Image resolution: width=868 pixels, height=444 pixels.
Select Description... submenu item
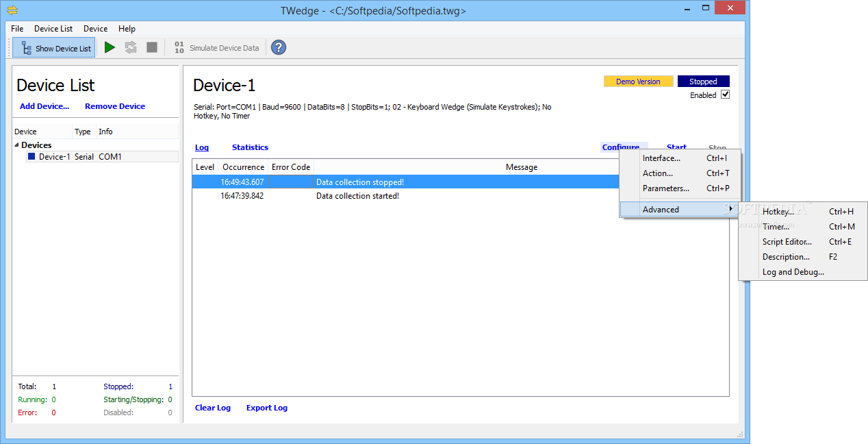[x=802, y=257]
